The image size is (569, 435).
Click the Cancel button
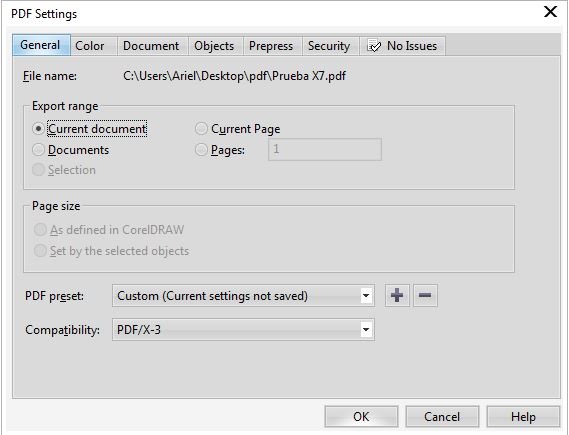pyautogui.click(x=442, y=416)
